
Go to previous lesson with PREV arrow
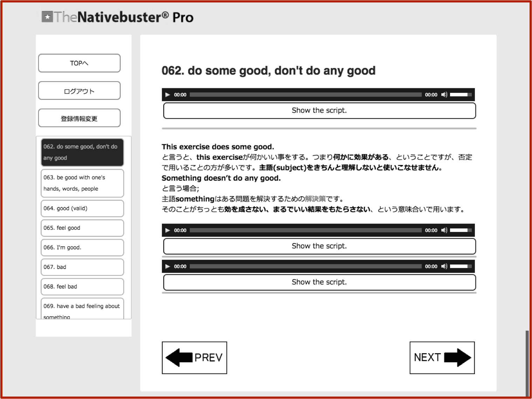(x=194, y=358)
